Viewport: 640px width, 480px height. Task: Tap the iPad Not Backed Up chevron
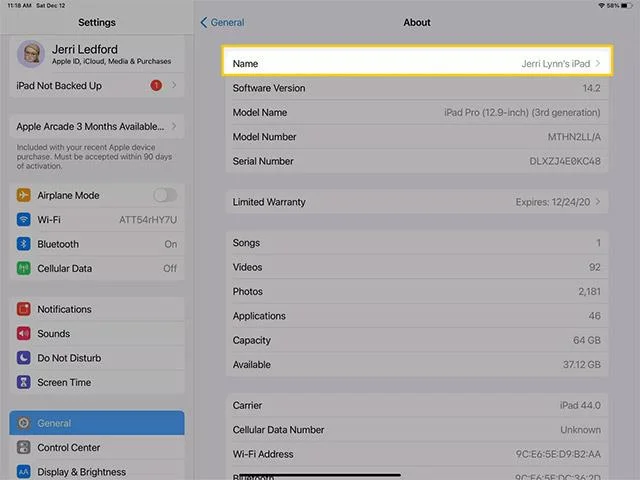(x=174, y=85)
